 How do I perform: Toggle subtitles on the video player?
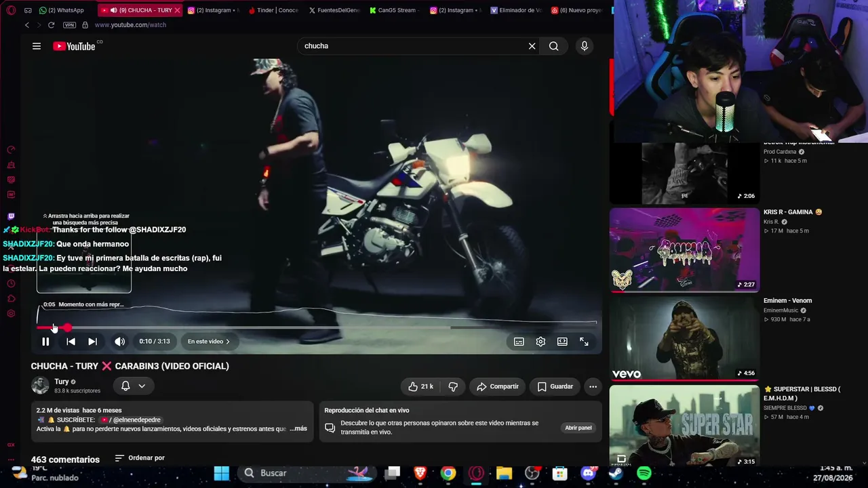click(x=519, y=342)
